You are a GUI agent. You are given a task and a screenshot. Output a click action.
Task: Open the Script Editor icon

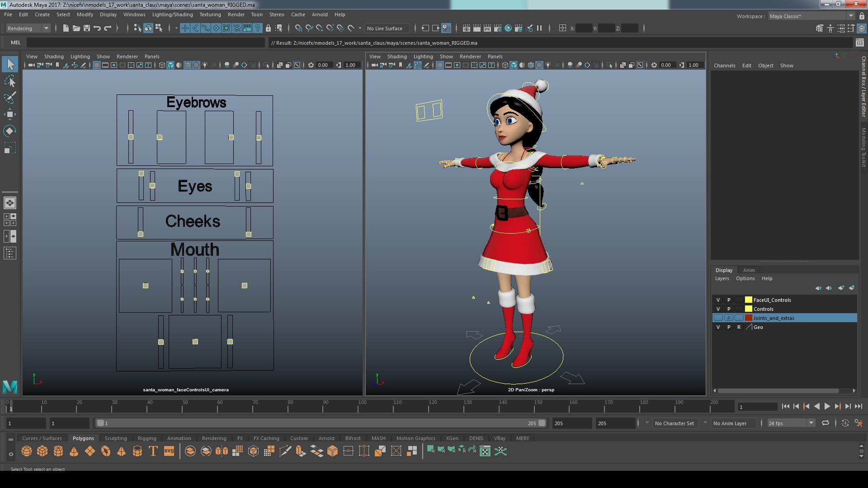pos(860,42)
